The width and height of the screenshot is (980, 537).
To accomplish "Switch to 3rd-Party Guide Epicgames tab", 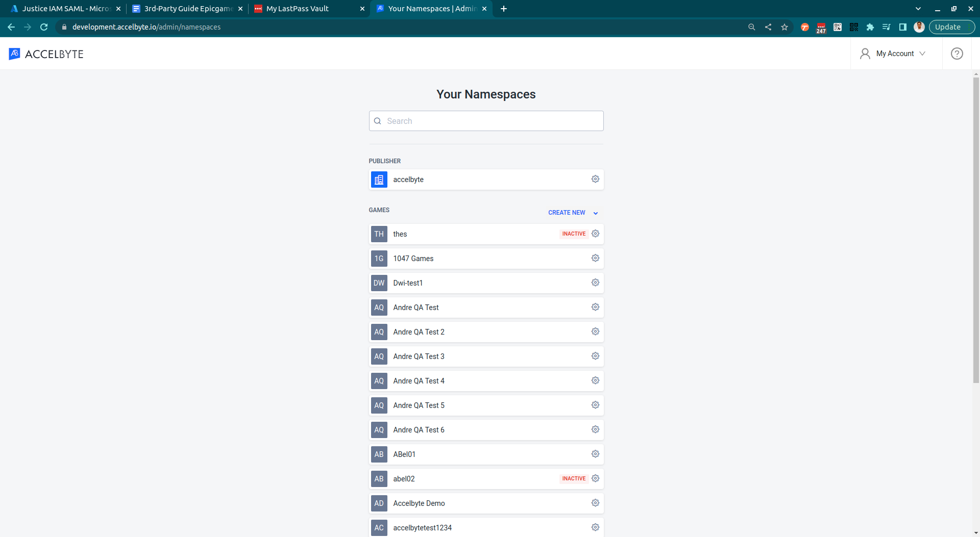I will [x=187, y=9].
